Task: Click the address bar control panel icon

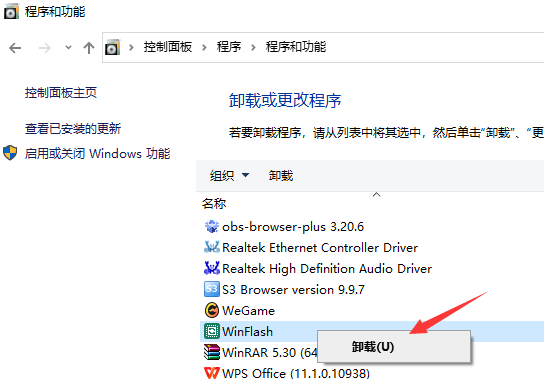Action: [x=112, y=48]
